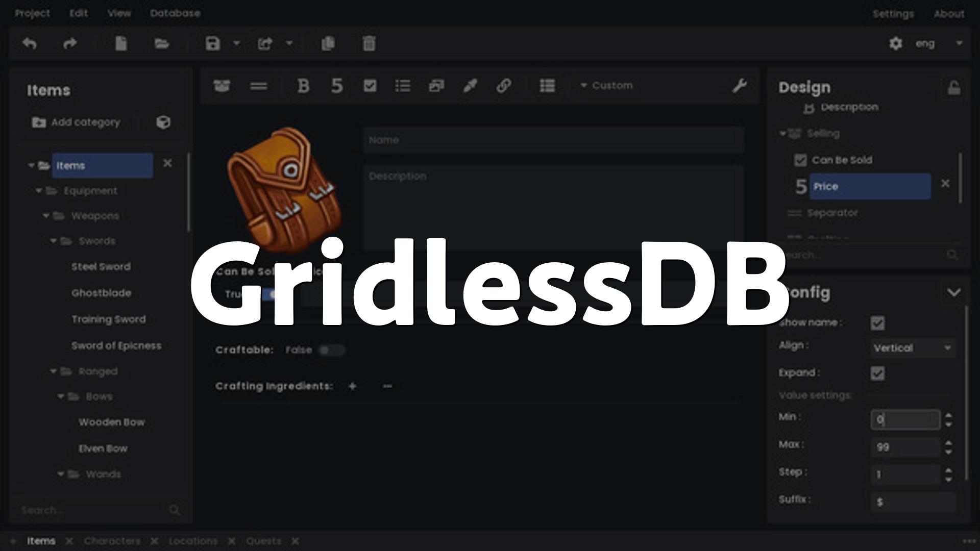Click search magnifier in Items panel
Screen dimensions: 980x551
[x=175, y=510]
